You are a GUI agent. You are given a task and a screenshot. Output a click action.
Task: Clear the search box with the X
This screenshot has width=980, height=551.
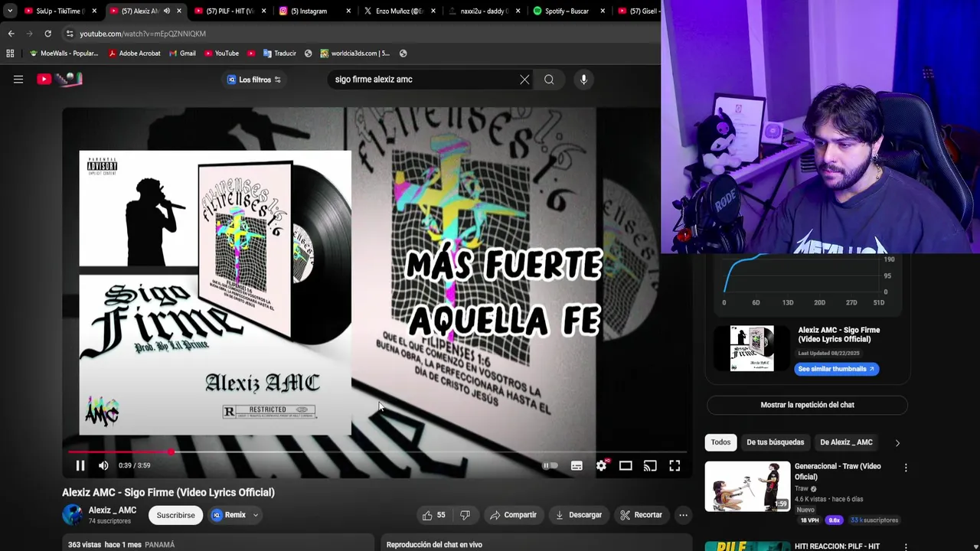tap(524, 80)
